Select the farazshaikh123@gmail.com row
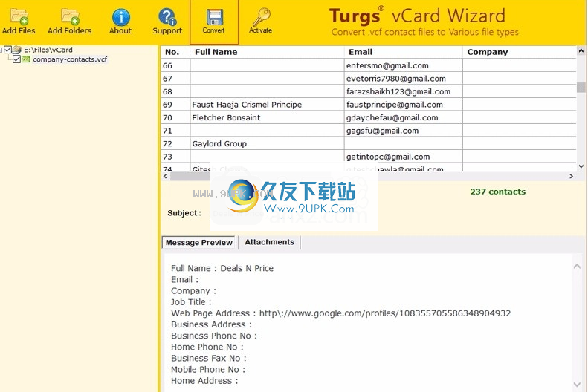Image resolution: width=588 pixels, height=392 pixels. 369,92
